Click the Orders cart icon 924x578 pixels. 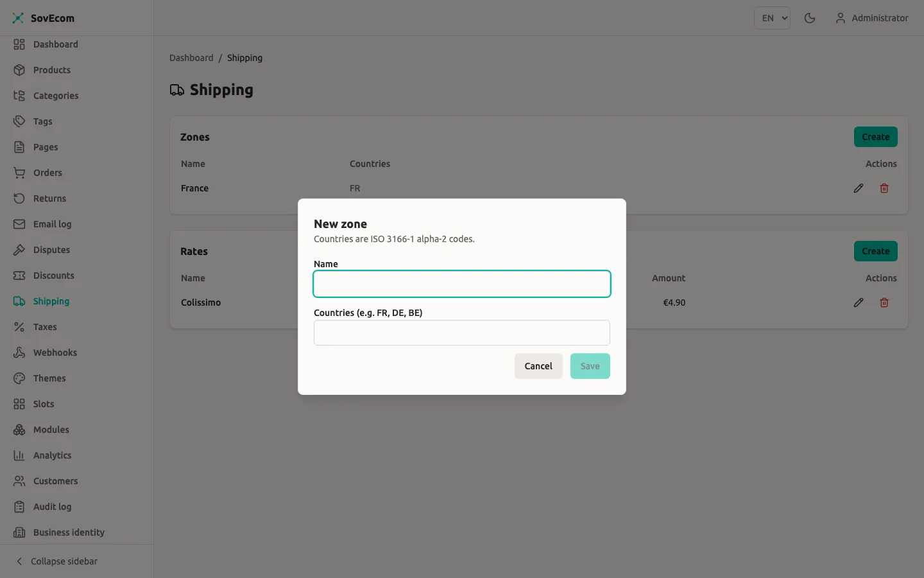pos(19,173)
